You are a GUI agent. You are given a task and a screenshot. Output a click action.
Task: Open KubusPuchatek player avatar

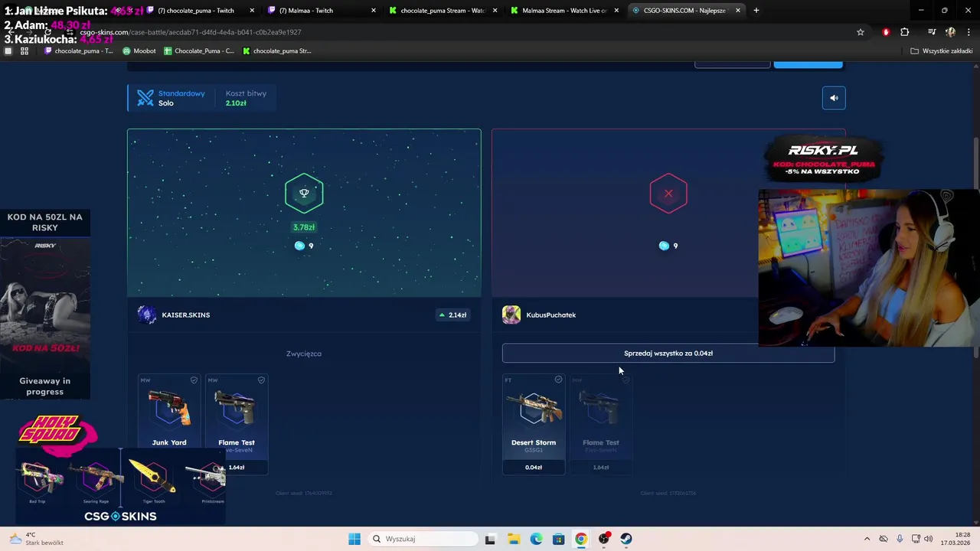click(x=511, y=315)
